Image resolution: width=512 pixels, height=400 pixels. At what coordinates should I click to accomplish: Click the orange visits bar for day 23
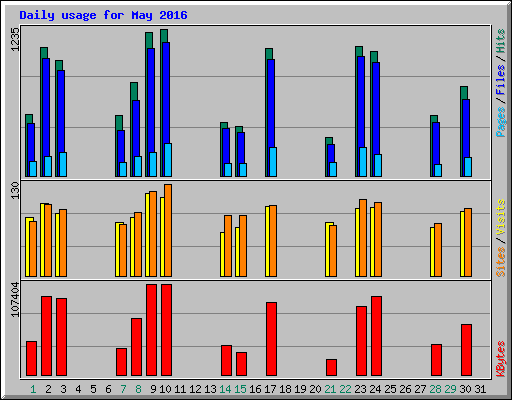click(x=363, y=238)
